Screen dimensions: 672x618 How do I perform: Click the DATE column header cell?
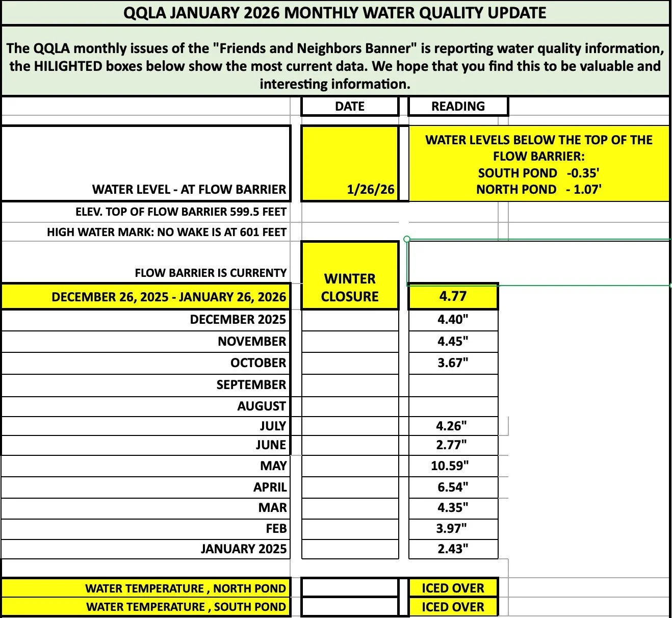click(350, 106)
